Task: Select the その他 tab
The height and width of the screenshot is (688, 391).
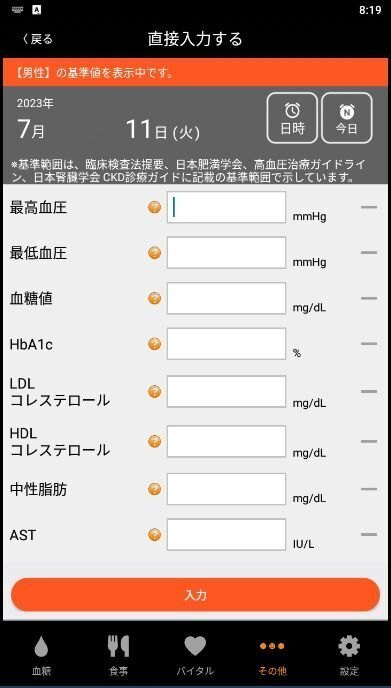Action: [272, 656]
